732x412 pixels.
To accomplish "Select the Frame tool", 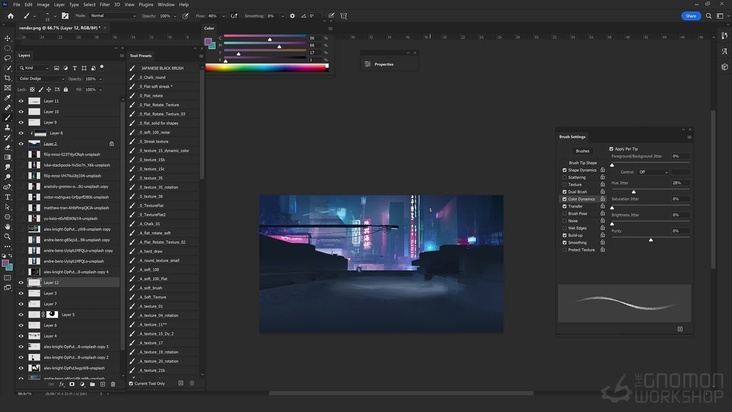I will 7,88.
